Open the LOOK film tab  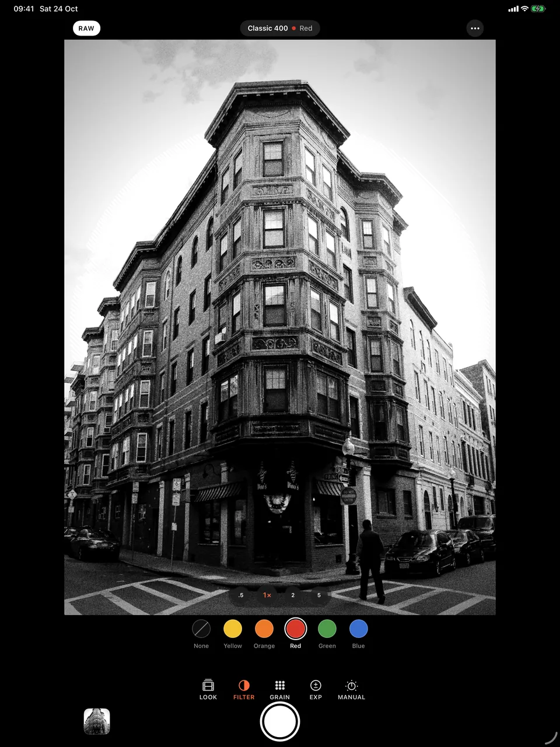click(208, 689)
